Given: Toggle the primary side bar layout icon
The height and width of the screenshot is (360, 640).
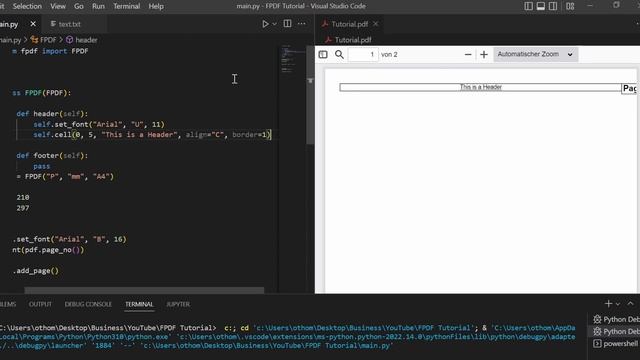Looking at the screenshot, I should (529, 6).
